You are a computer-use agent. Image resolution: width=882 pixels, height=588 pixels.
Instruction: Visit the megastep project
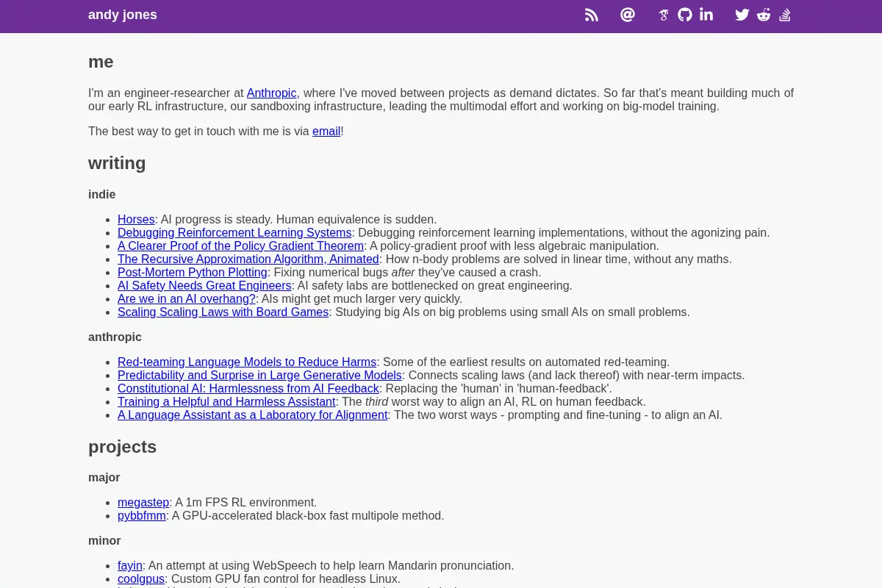tap(143, 503)
